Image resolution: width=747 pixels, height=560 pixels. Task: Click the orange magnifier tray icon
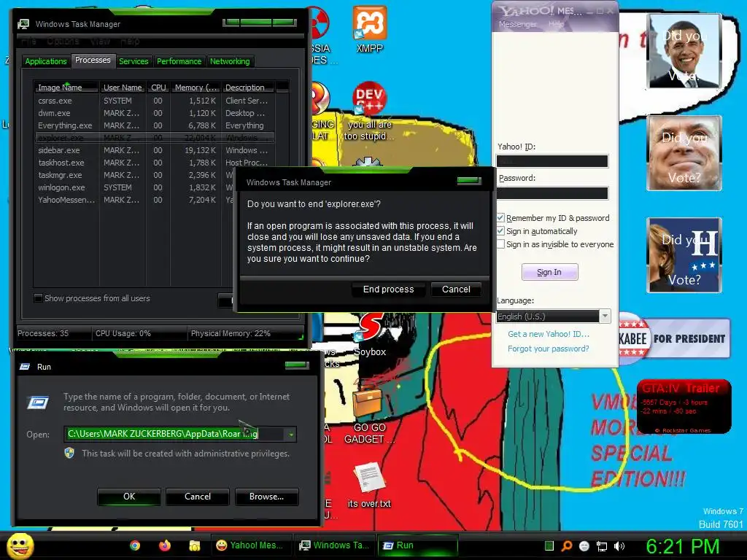pyautogui.click(x=566, y=546)
